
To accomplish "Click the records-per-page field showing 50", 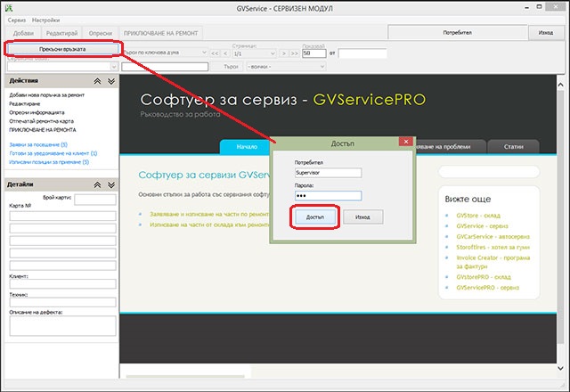I will [x=314, y=53].
